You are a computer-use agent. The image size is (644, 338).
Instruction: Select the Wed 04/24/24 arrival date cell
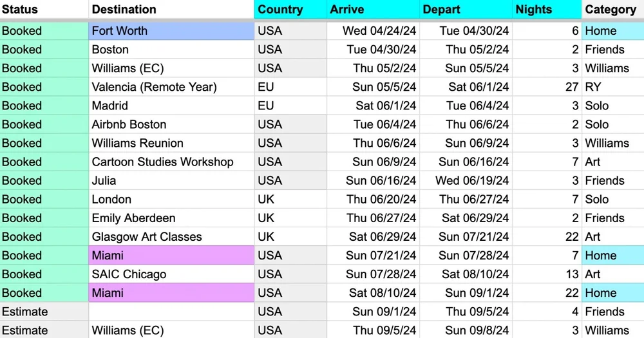tap(373, 31)
